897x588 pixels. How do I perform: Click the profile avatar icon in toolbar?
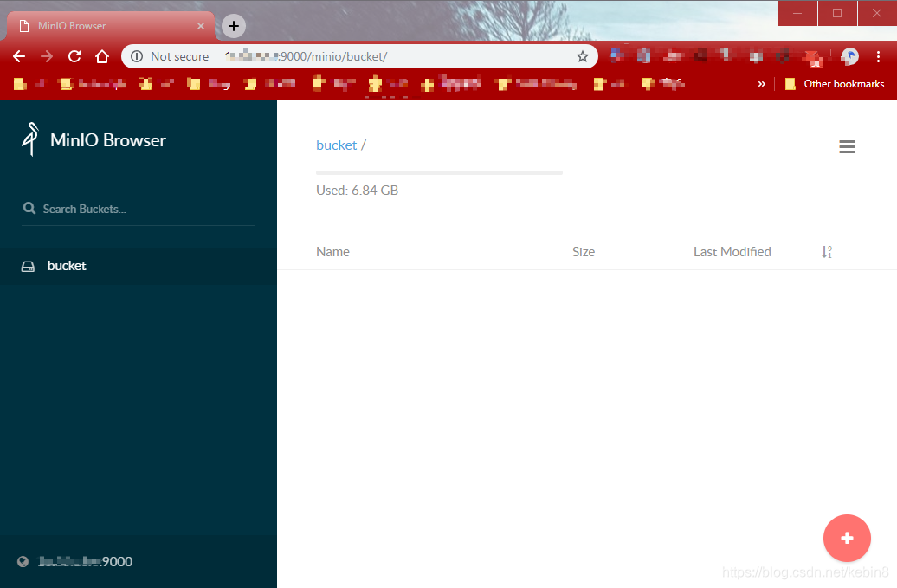[849, 56]
